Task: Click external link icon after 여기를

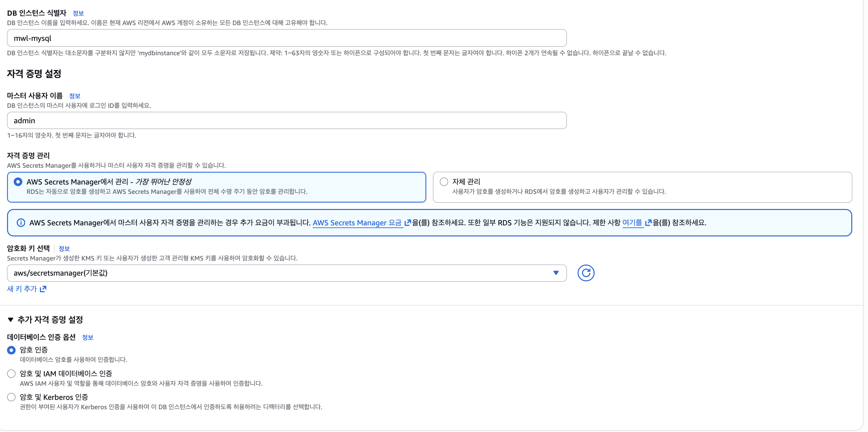Action: click(x=648, y=223)
